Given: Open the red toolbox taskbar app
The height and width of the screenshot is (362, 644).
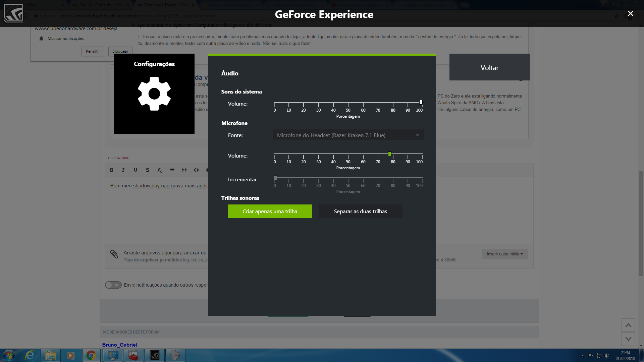Looking at the screenshot, I should pos(133,355).
